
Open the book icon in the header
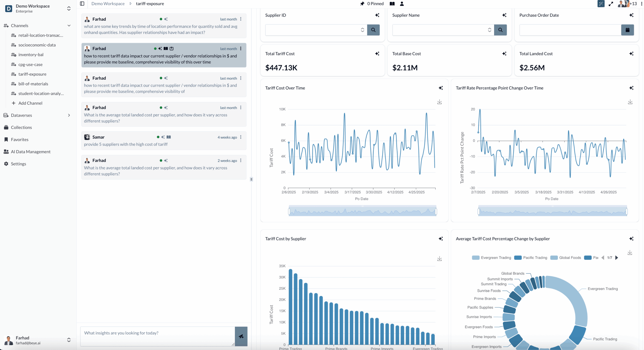tap(392, 4)
